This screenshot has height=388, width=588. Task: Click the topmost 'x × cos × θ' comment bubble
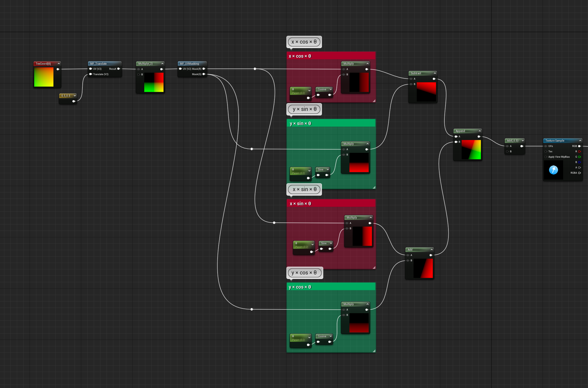pos(304,42)
